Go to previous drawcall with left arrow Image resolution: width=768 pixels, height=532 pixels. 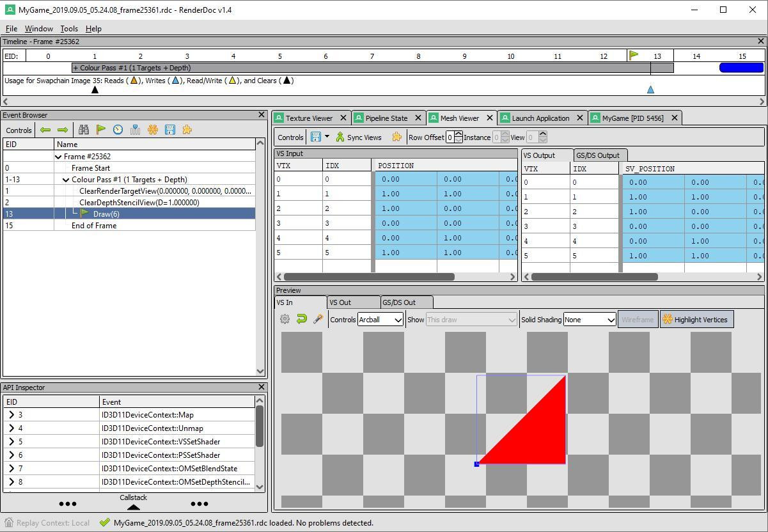[x=45, y=130]
